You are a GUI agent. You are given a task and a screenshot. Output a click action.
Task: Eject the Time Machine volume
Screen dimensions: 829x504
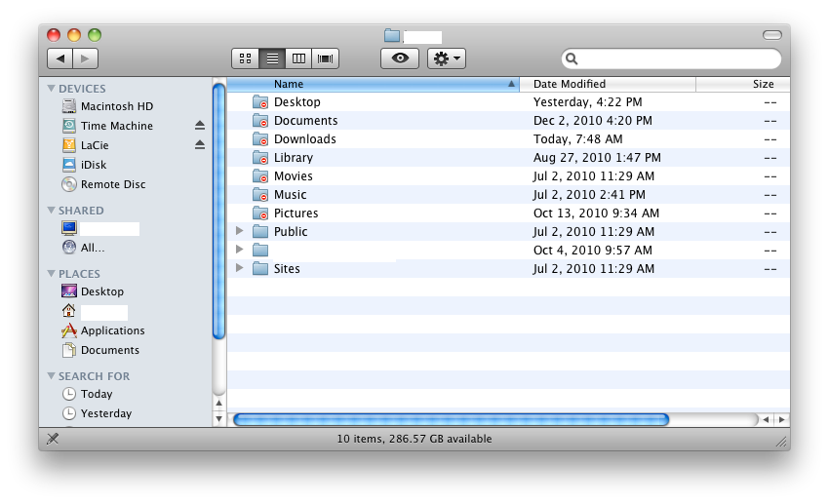(x=199, y=125)
